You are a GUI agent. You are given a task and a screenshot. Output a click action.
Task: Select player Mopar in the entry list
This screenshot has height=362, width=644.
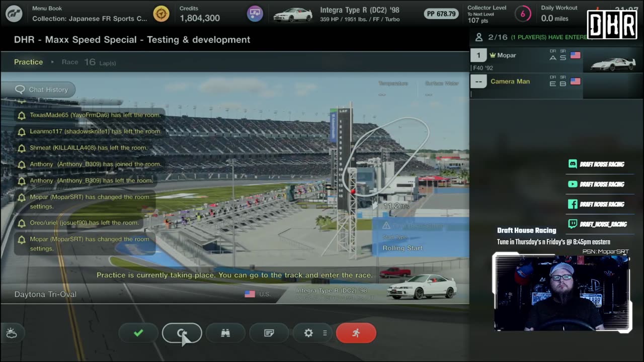pyautogui.click(x=526, y=60)
